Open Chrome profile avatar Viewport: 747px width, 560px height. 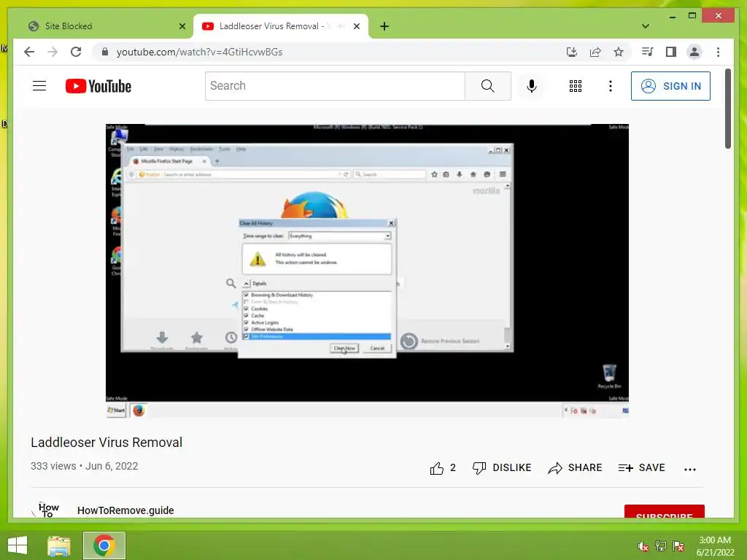[x=694, y=52]
